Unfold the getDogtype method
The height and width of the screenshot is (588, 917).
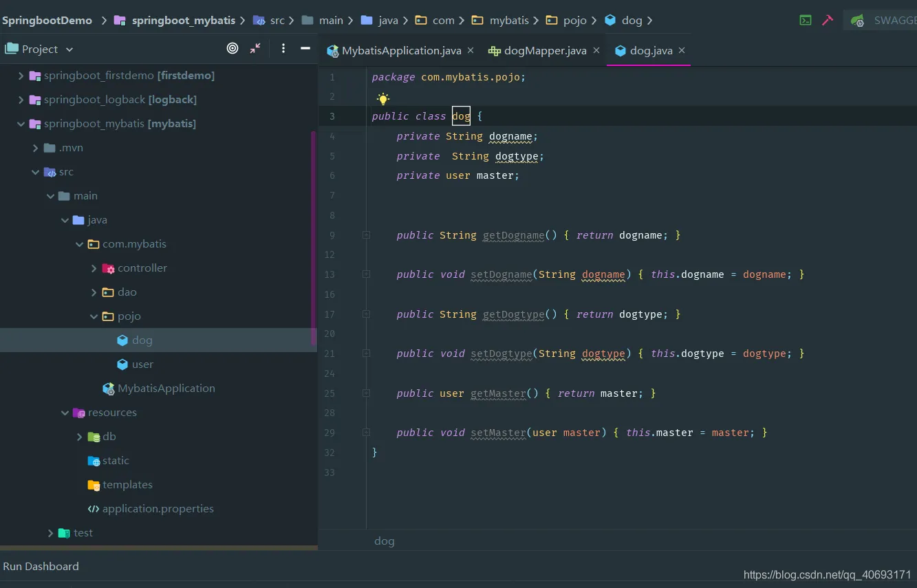pyautogui.click(x=366, y=314)
